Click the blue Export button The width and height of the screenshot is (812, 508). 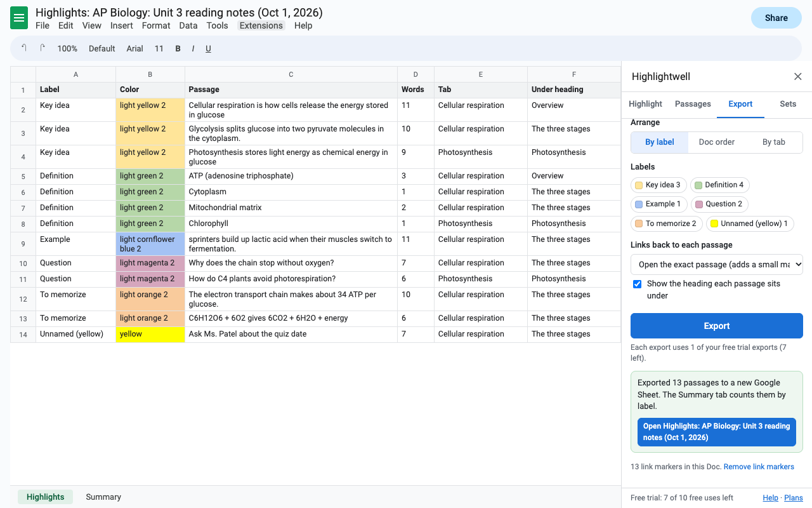[717, 326]
